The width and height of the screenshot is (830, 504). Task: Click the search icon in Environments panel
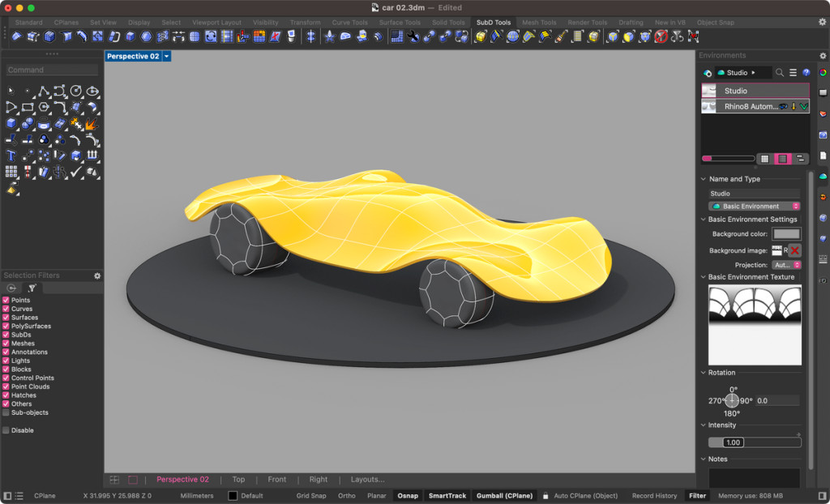pos(780,73)
